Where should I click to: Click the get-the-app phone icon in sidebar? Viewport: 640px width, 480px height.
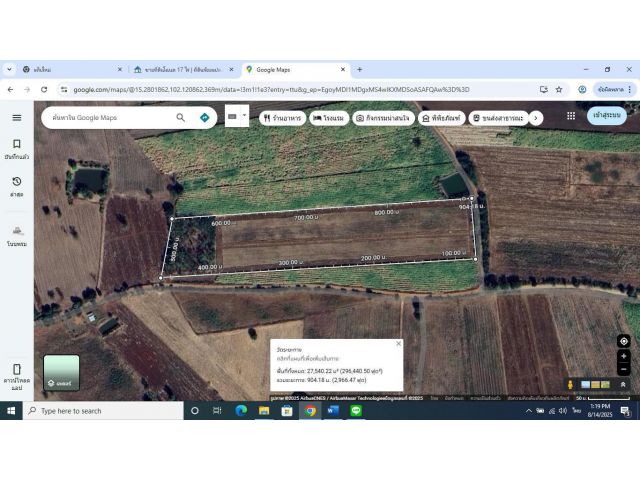click(17, 369)
